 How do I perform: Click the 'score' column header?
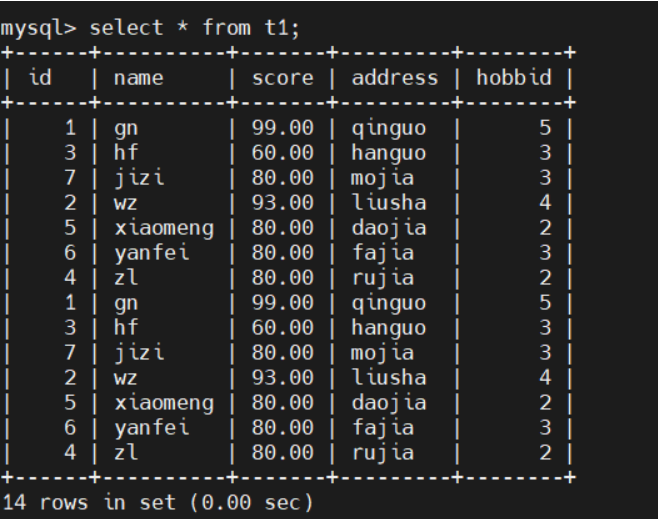click(x=282, y=77)
